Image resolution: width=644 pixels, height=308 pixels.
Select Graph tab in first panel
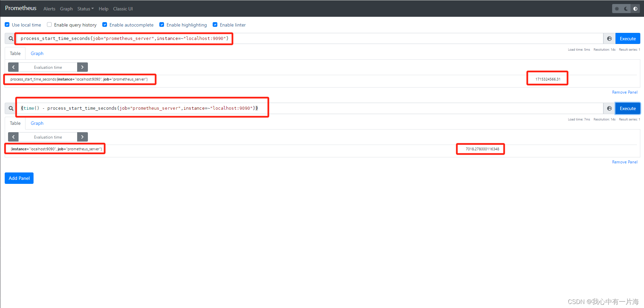[x=37, y=53]
